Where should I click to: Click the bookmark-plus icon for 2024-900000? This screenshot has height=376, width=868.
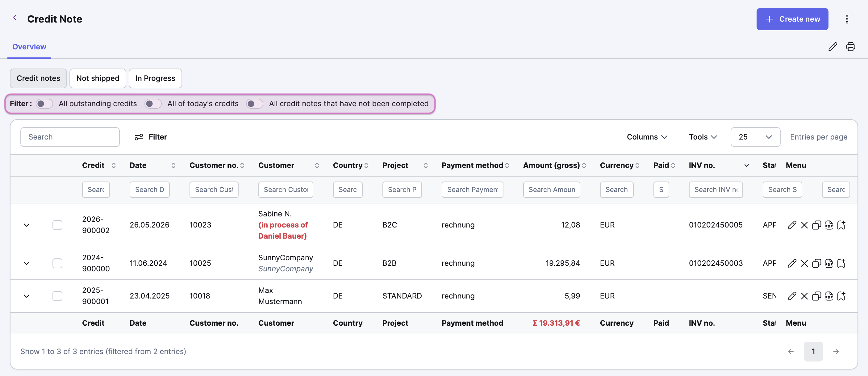tap(841, 263)
